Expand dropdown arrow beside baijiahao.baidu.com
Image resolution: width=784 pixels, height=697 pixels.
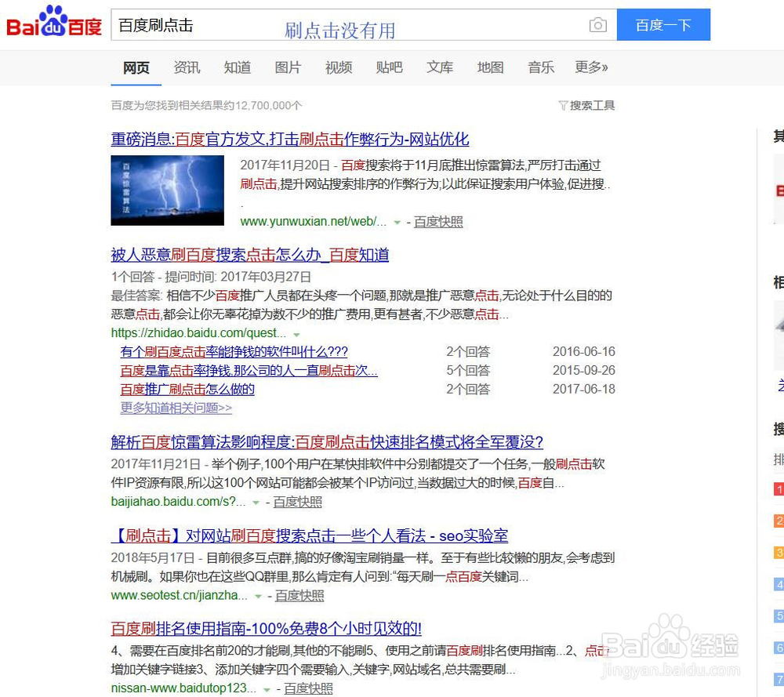coord(256,503)
